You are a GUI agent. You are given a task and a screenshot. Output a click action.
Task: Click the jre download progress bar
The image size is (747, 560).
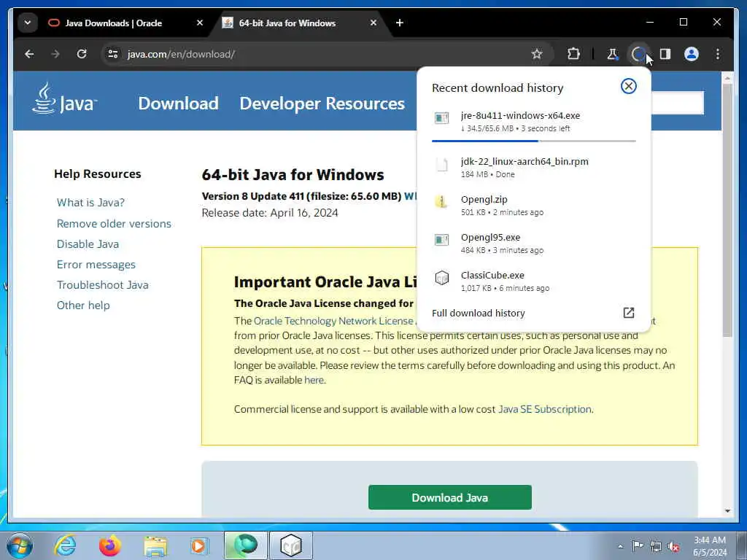(x=533, y=141)
